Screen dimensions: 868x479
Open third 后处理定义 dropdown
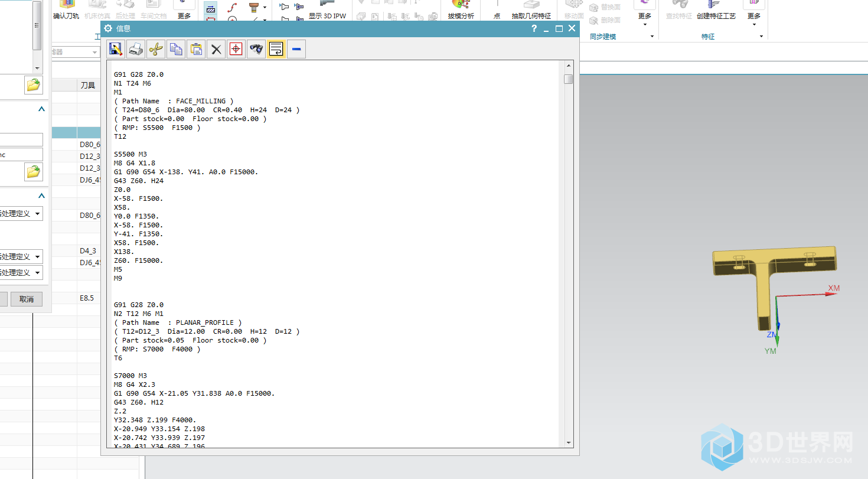(21, 273)
